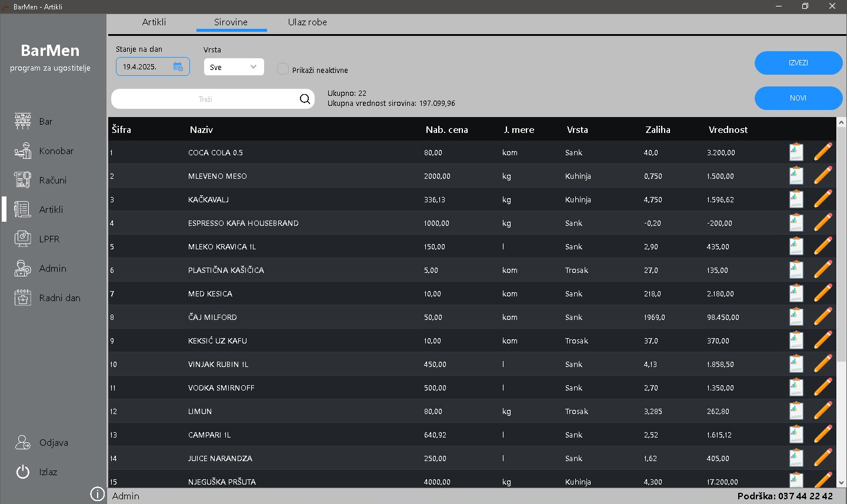Open the calendar picker in date field
This screenshot has width=847, height=504.
tap(178, 66)
